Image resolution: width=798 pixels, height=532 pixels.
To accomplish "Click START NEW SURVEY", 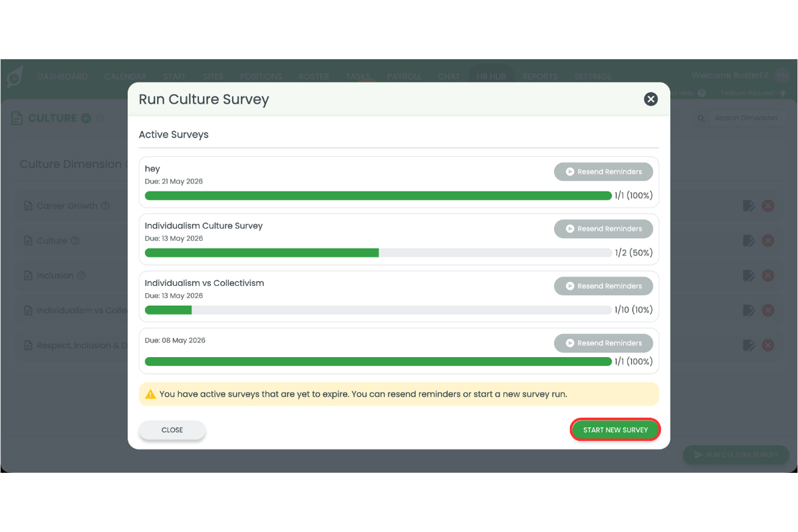I will 615,430.
